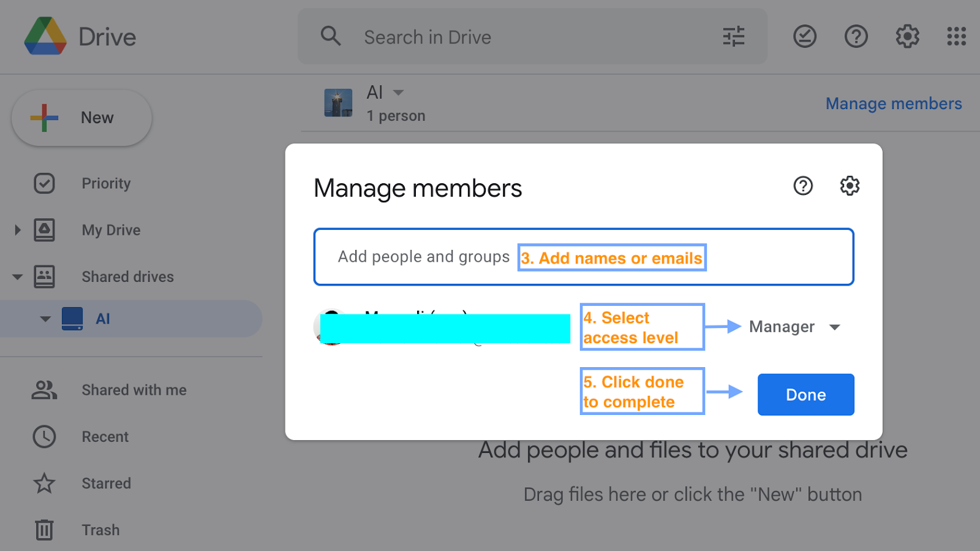
Task: Open Shared drives in the sidebar
Action: coord(127,276)
